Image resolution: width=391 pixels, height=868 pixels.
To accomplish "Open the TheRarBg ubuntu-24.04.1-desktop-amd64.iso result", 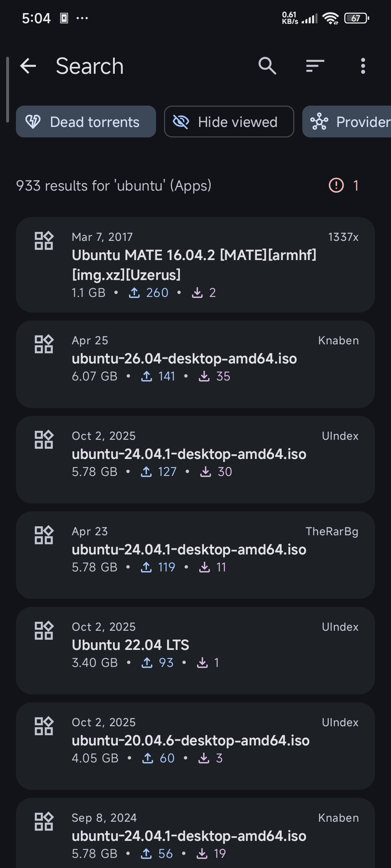I will 195,555.
